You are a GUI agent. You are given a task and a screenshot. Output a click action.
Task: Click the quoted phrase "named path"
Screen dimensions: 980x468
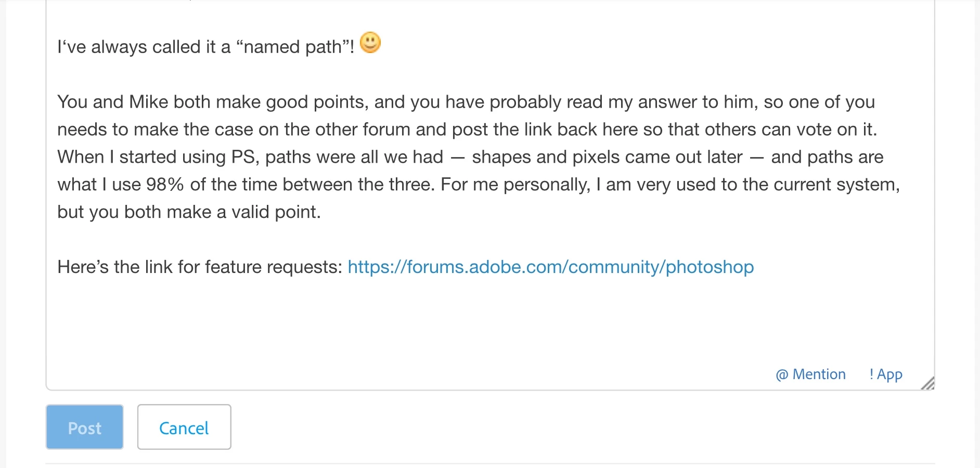pyautogui.click(x=294, y=47)
